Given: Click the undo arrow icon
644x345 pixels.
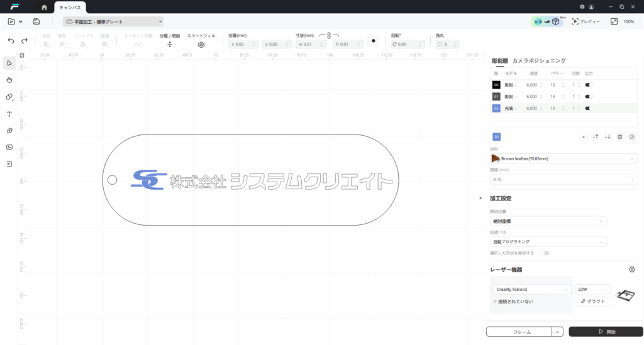Looking at the screenshot, I should [11, 41].
